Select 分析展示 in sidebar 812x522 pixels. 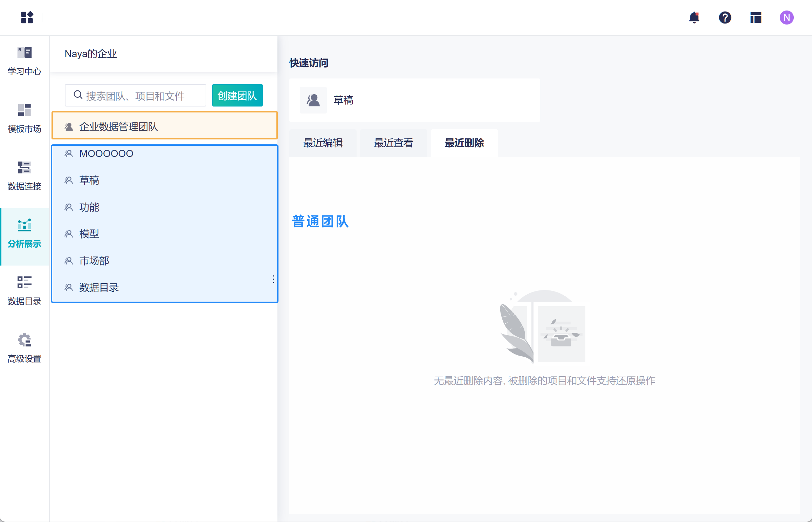tap(25, 233)
